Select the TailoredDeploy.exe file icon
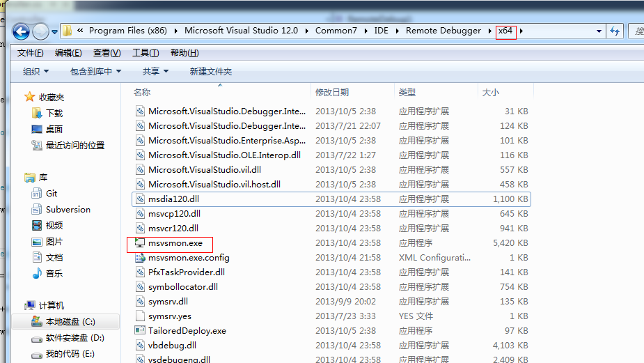This screenshot has height=363, width=644. coord(140,330)
